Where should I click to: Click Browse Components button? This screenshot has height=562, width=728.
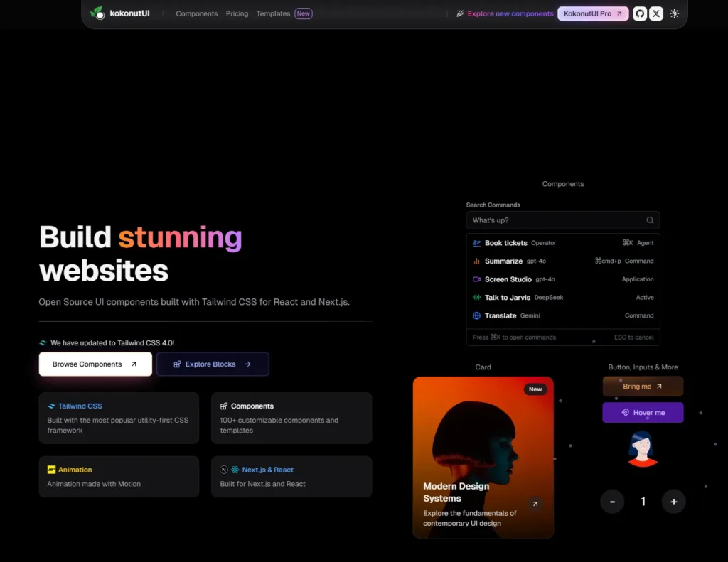(95, 364)
